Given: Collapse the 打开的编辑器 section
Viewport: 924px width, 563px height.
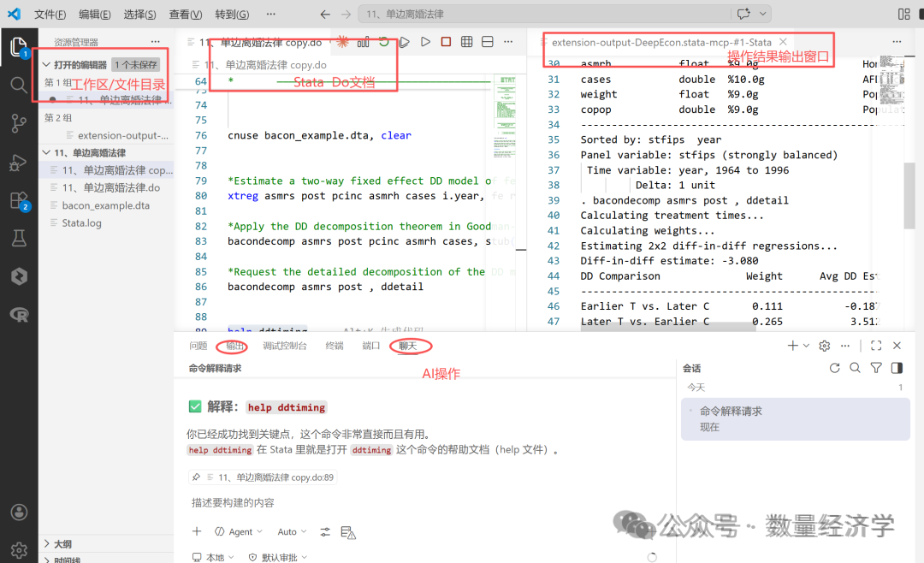Looking at the screenshot, I should click(x=46, y=64).
